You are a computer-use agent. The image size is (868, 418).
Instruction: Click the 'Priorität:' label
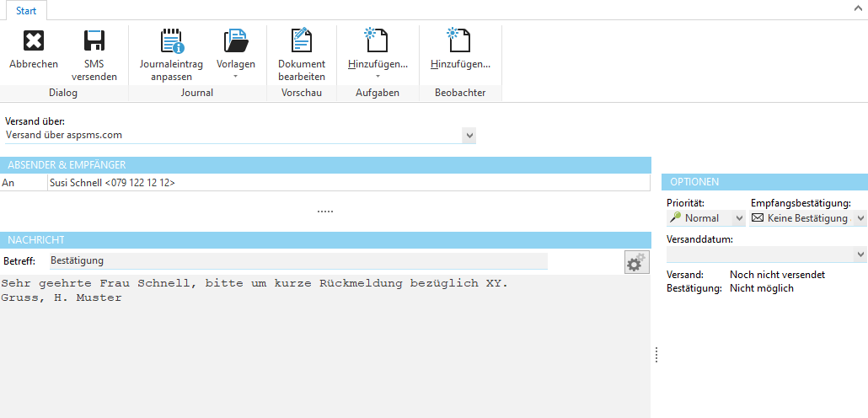click(x=685, y=203)
